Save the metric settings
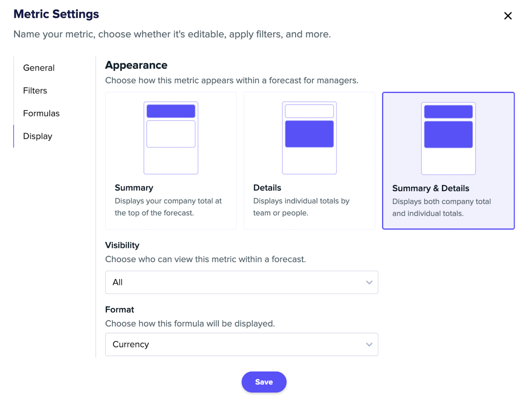This screenshot has width=532, height=400. pyautogui.click(x=264, y=382)
